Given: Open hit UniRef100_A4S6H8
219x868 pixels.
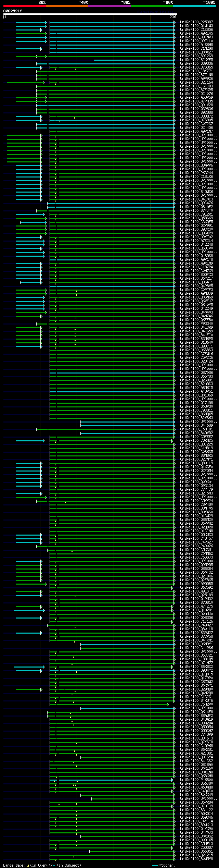Looking at the screenshot, I should (196, 45).
